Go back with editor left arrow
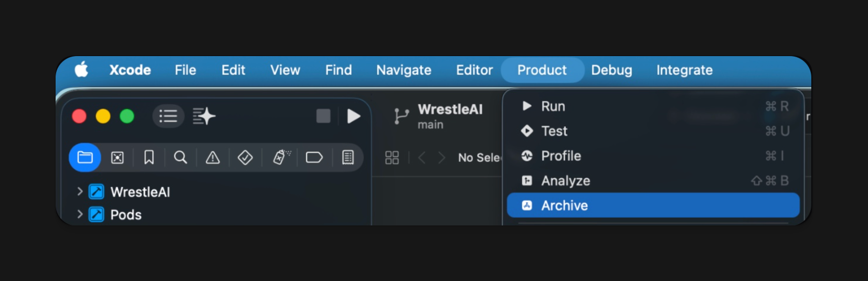Image resolution: width=868 pixels, height=281 pixels. pos(421,157)
